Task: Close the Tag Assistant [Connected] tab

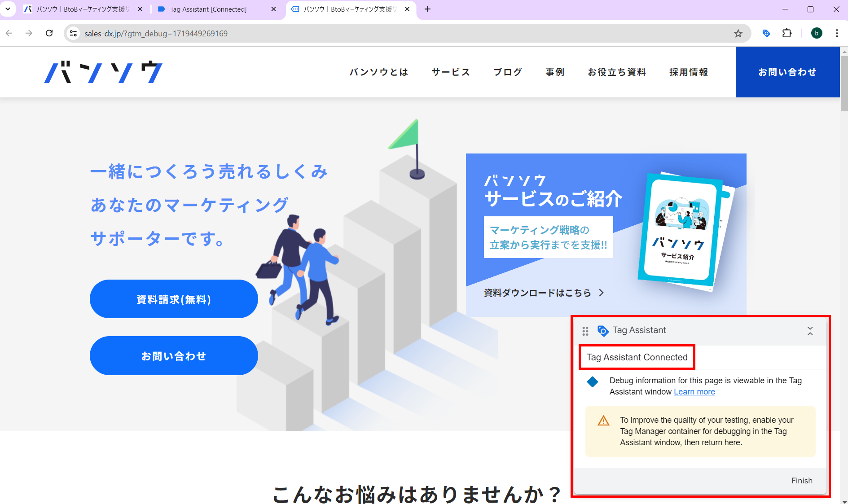Action: point(273,9)
